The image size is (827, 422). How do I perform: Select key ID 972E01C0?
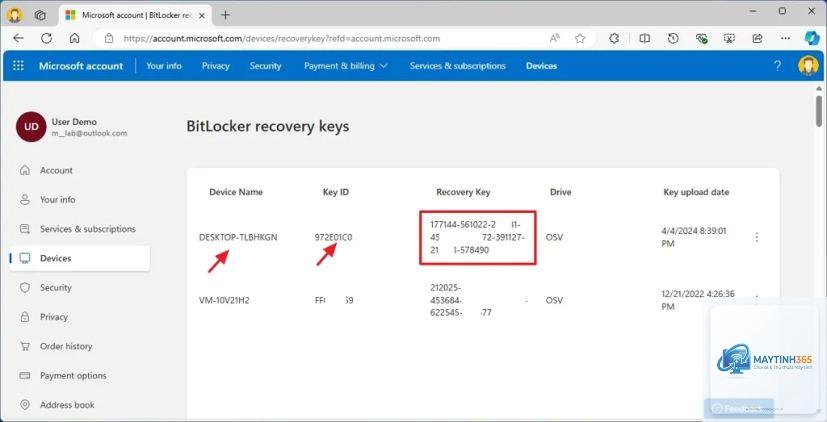coord(333,237)
